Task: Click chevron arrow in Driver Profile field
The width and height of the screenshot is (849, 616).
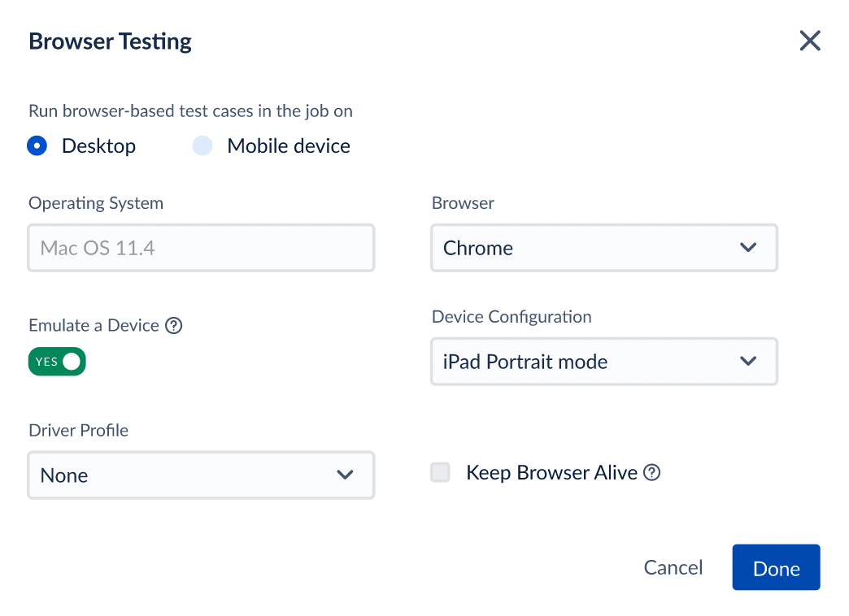Action: pos(345,475)
